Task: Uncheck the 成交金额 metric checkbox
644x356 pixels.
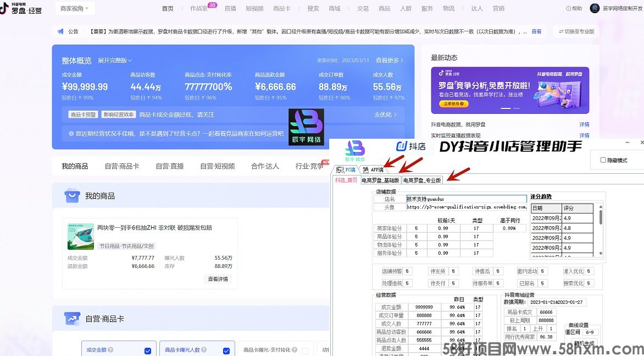Action: coord(148,350)
